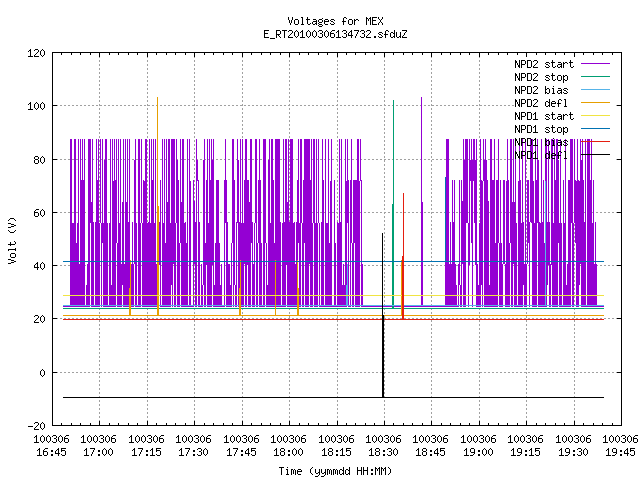Click the 'NPD2 defl' legend label
This screenshot has width=640, height=480.
(541, 103)
